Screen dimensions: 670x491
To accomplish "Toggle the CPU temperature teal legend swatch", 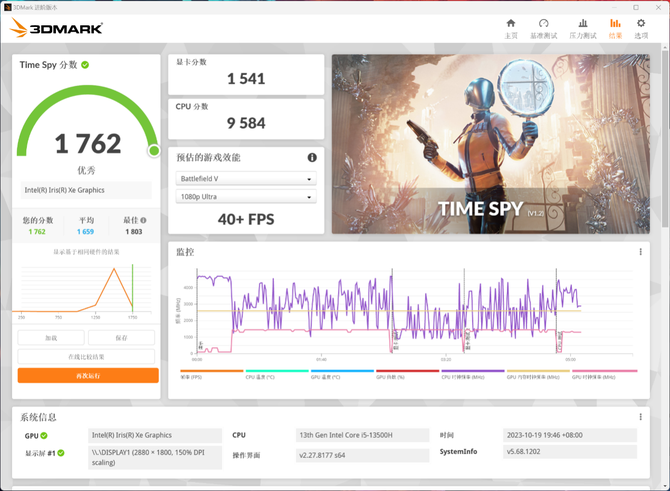I will coord(277,371).
